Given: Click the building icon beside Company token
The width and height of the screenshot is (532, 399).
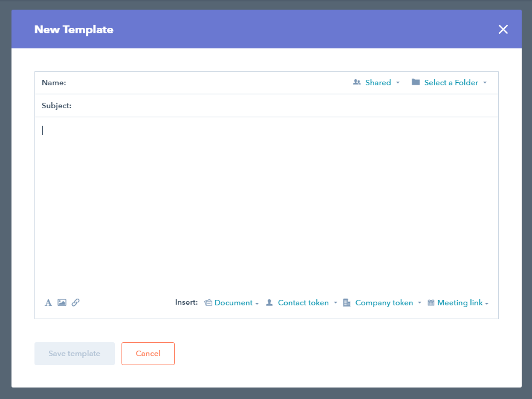Looking at the screenshot, I should click(346, 303).
